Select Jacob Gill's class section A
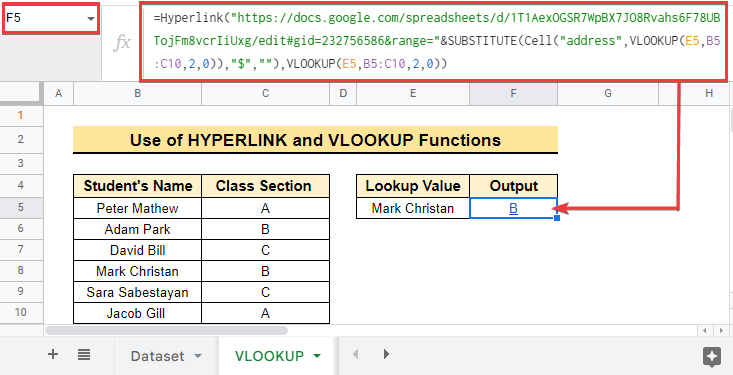This screenshot has height=375, width=733. click(266, 313)
